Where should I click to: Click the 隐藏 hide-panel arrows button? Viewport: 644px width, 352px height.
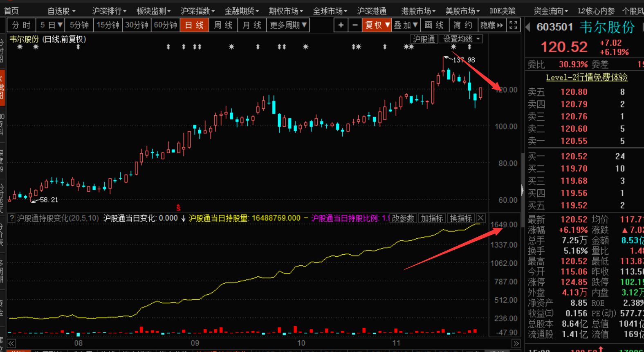(492, 25)
